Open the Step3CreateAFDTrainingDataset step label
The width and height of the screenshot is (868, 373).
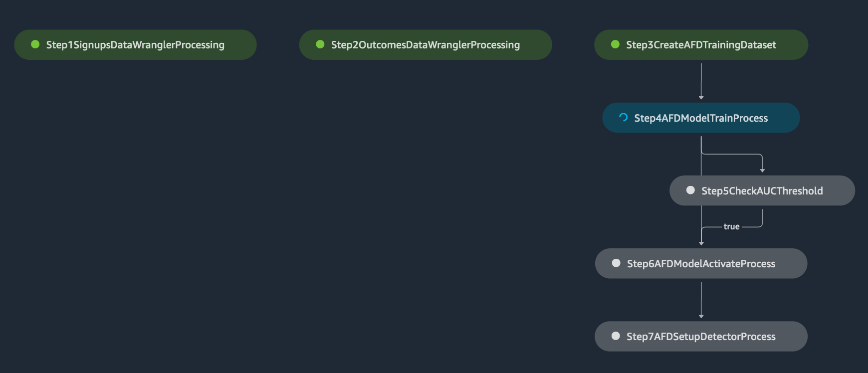click(x=701, y=45)
